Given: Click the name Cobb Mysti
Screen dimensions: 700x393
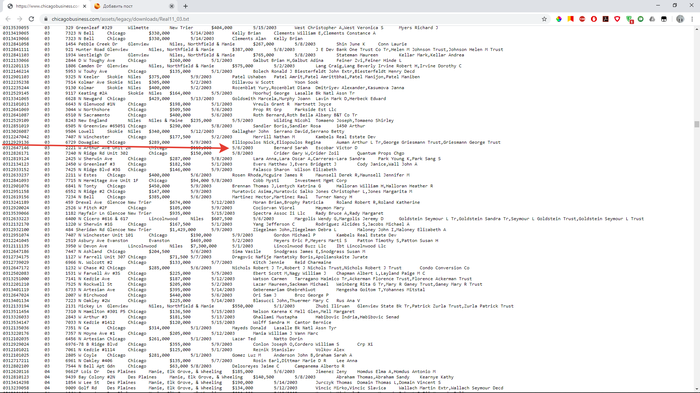Looking at the screenshot, I should pyautogui.click(x=266, y=180).
